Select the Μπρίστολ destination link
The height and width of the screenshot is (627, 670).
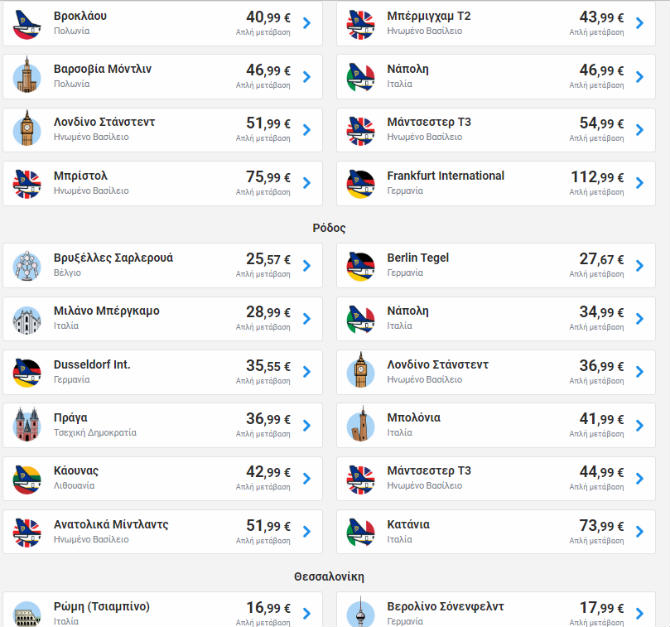click(x=81, y=176)
